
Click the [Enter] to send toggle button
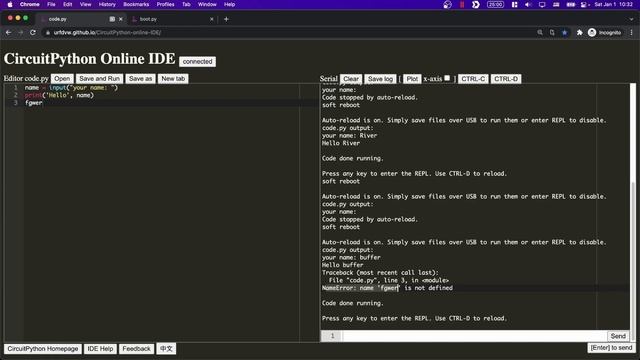[x=611, y=348]
